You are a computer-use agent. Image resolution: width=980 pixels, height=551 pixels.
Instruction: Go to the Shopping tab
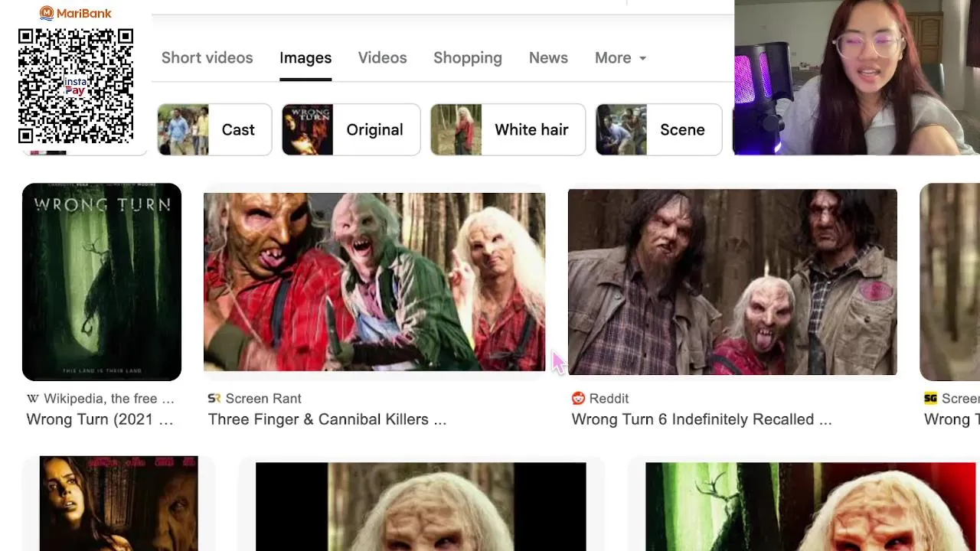pyautogui.click(x=468, y=58)
